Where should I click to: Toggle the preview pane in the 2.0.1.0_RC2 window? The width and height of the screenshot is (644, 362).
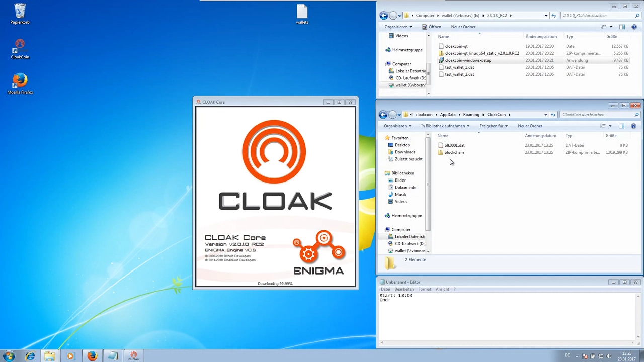click(x=622, y=27)
